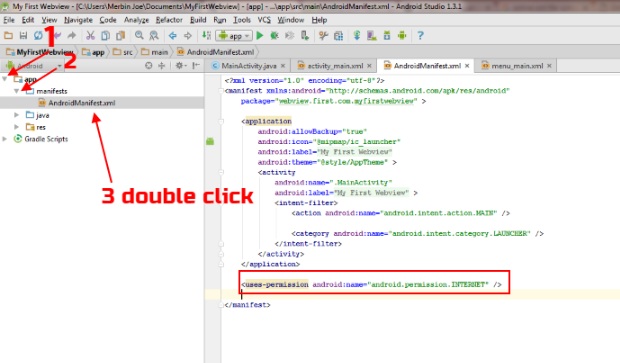
Task: Click the src breadcrumb
Action: click(123, 52)
